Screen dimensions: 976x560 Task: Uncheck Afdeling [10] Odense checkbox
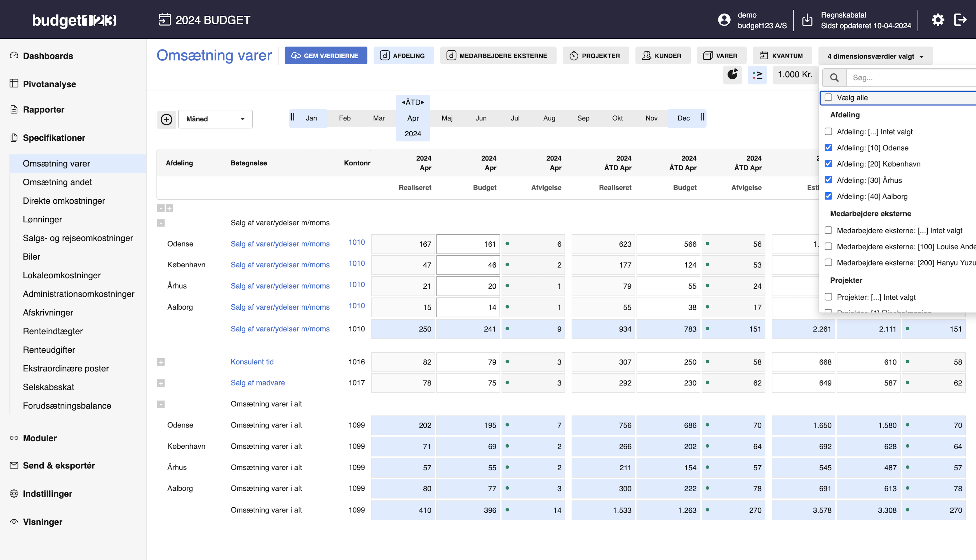click(828, 148)
